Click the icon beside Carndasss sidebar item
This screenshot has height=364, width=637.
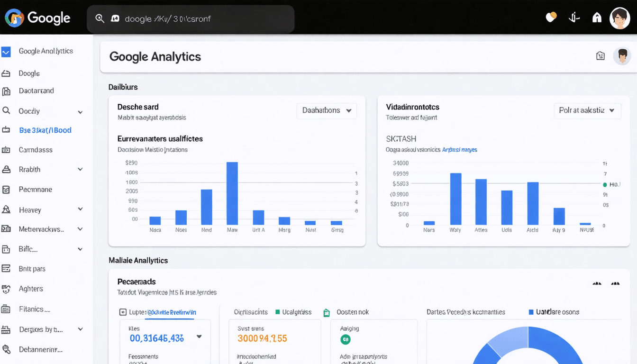pyautogui.click(x=6, y=150)
